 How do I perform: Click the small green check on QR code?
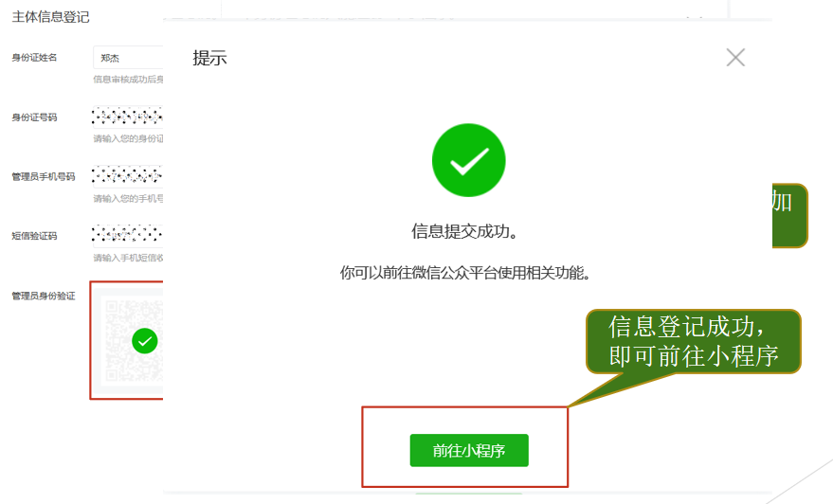(x=144, y=341)
